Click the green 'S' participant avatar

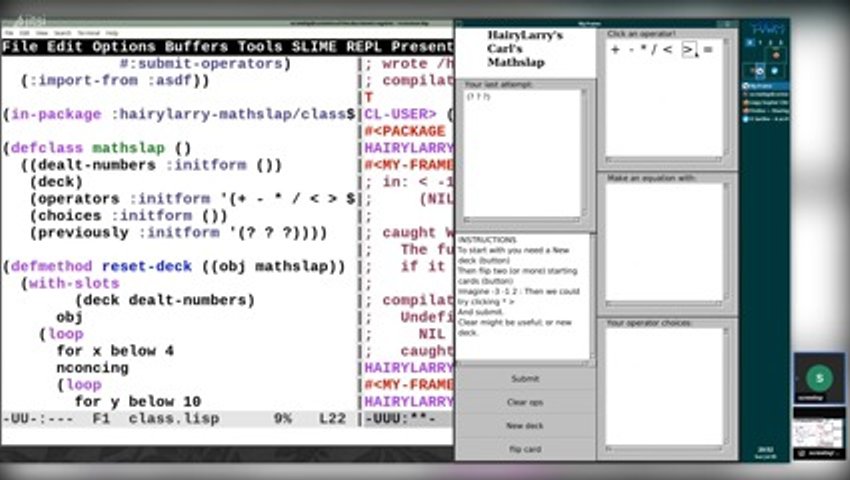pyautogui.click(x=819, y=378)
